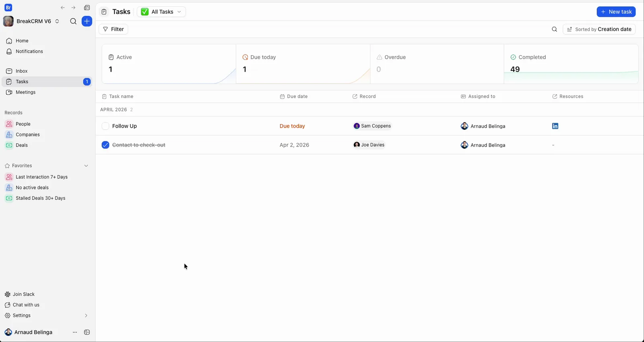Open the BreakCRM V6 workspace switcher
The image size is (644, 342).
(31, 21)
